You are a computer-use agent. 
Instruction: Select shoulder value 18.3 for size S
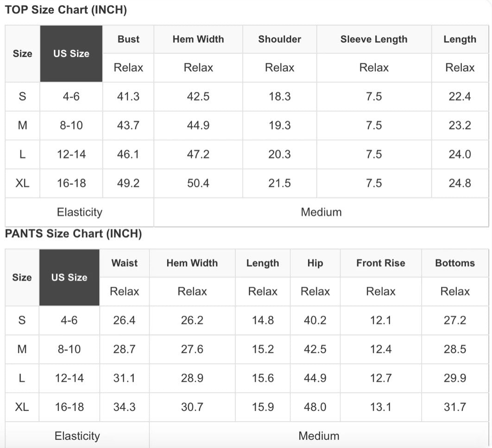pyautogui.click(x=279, y=96)
